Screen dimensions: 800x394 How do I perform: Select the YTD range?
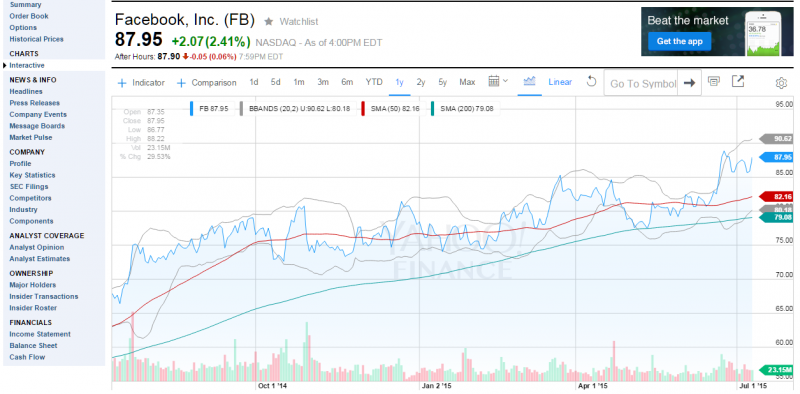(x=374, y=82)
